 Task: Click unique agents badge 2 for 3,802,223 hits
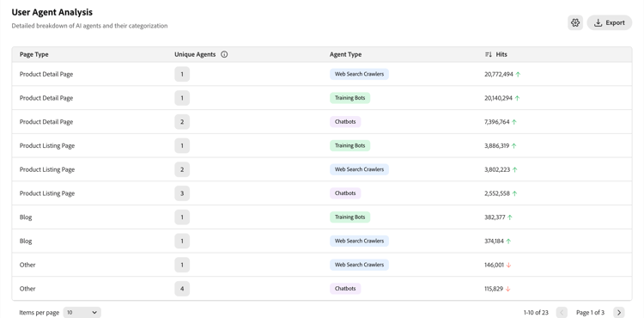pos(182,169)
